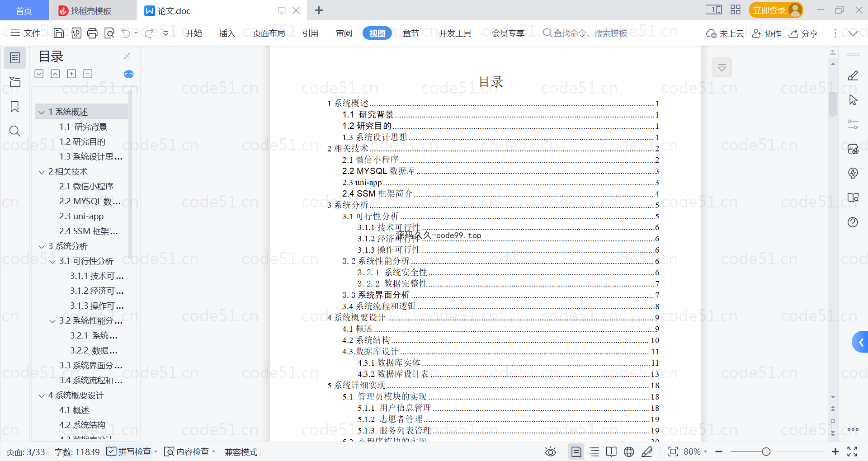The image size is (868, 461).
Task: Click the 未上云 cloud status button
Action: coord(725,33)
